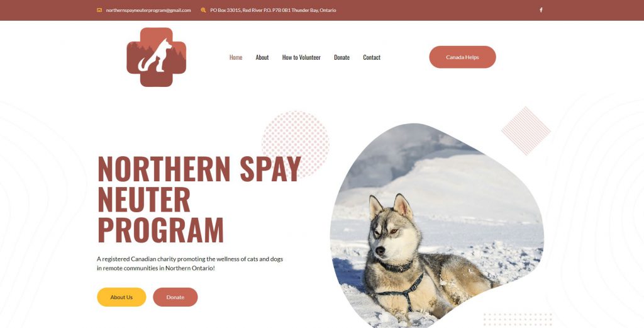The width and height of the screenshot is (644, 328).
Task: Select Donate in the navigation menu
Action: (341, 57)
